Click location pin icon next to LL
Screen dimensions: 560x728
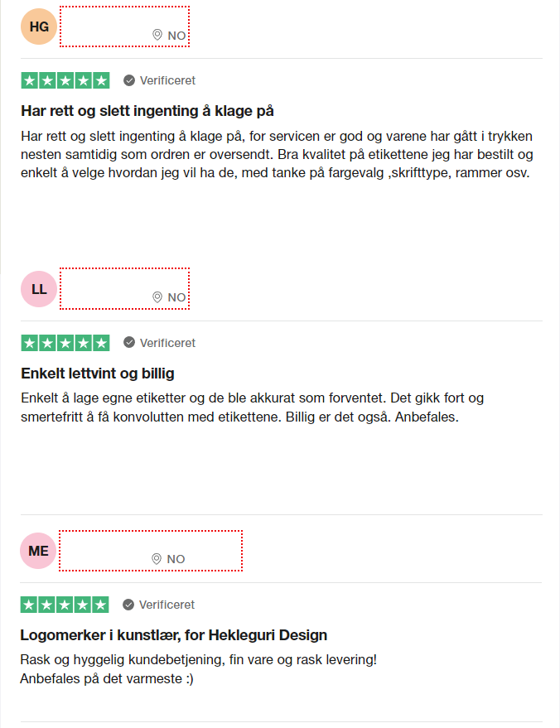click(x=157, y=297)
